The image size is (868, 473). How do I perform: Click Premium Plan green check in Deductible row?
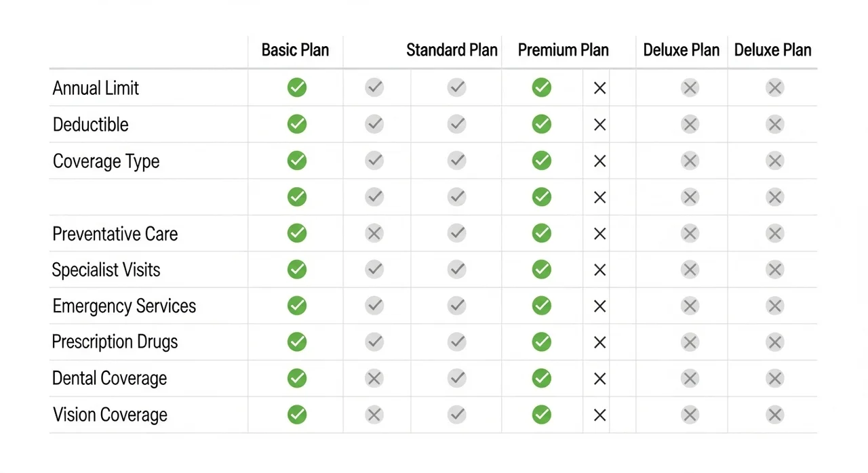(541, 124)
